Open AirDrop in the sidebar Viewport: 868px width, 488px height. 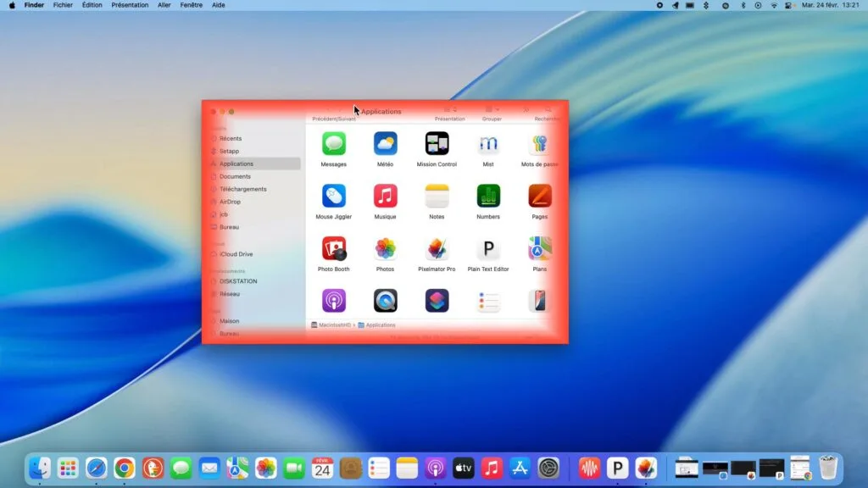[254, 202]
